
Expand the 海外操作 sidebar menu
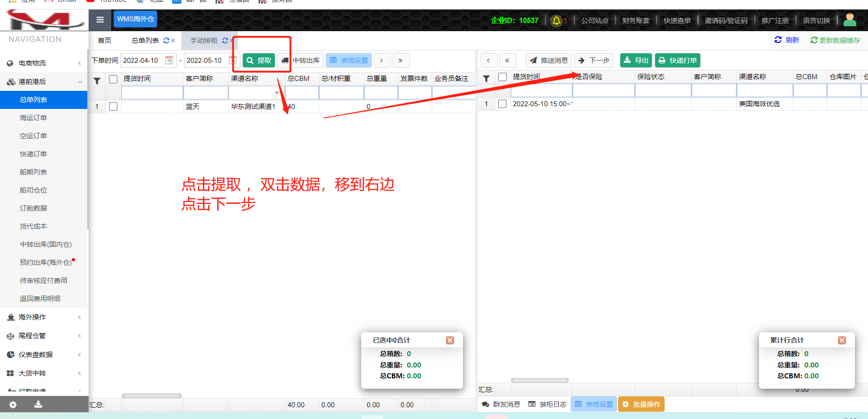[x=44, y=317]
